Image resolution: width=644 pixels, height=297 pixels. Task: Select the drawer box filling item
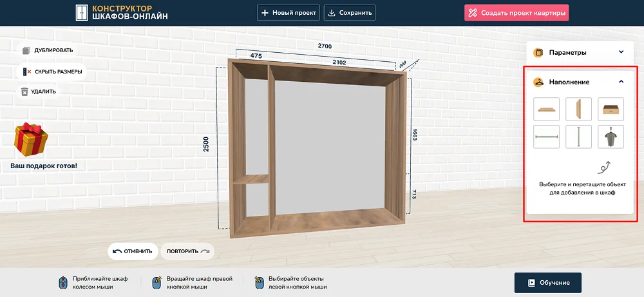click(x=611, y=110)
